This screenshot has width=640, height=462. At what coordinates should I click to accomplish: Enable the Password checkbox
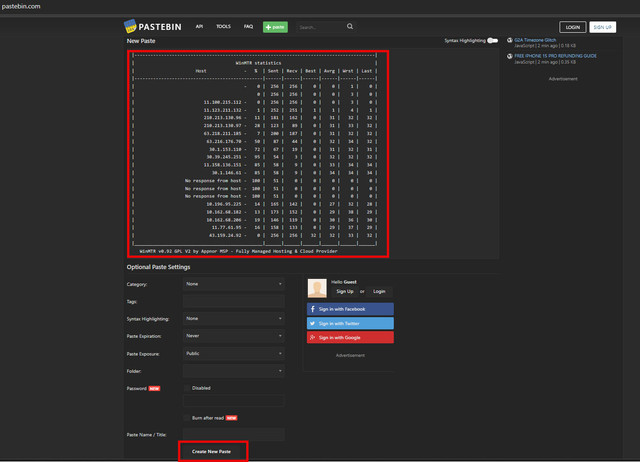point(186,388)
